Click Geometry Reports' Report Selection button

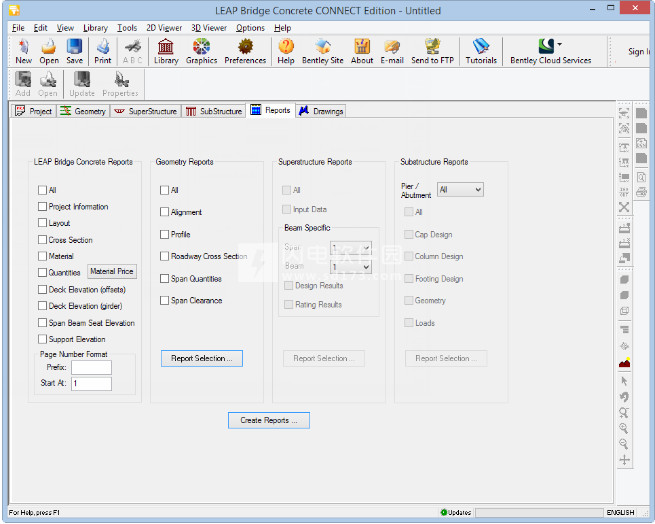(x=201, y=359)
